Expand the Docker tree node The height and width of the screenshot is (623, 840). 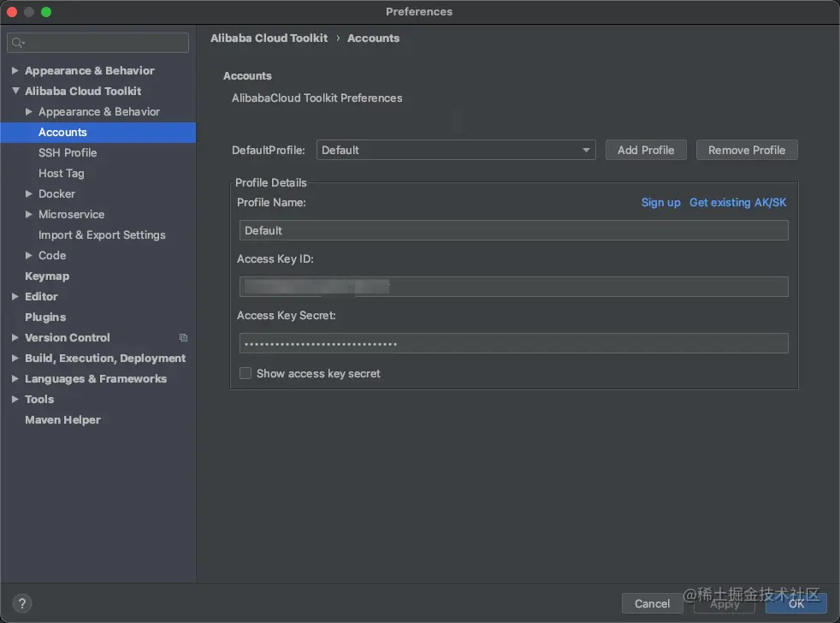(x=29, y=193)
